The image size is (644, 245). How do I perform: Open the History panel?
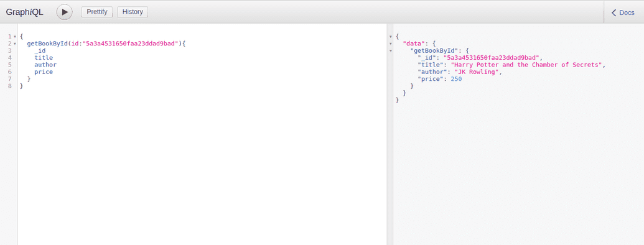click(x=133, y=12)
